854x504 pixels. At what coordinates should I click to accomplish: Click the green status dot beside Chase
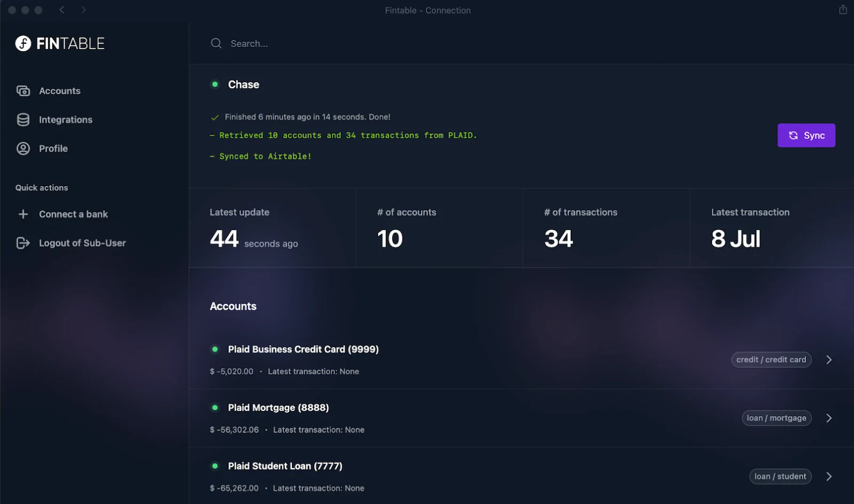(215, 84)
